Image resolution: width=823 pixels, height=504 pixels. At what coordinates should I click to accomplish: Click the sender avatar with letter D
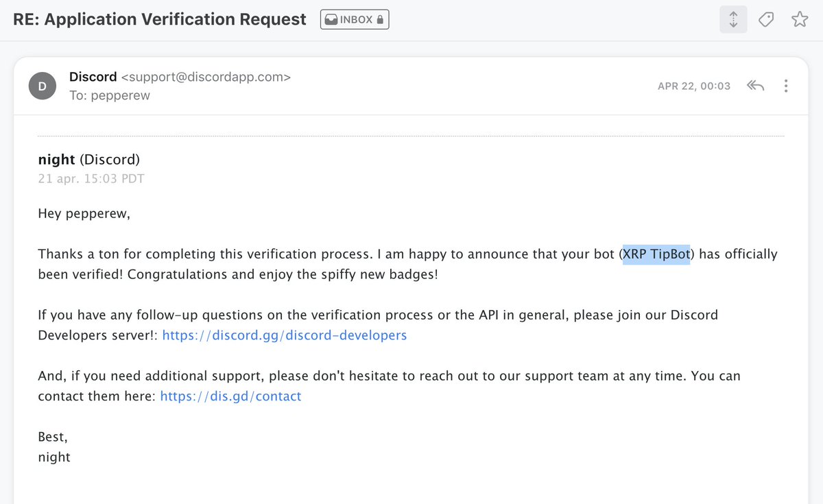[x=43, y=86]
